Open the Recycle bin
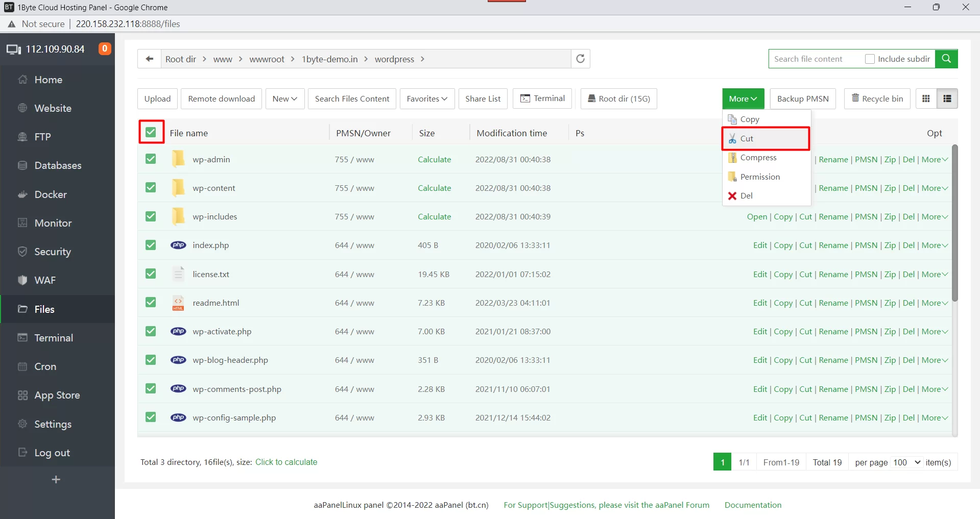 coord(876,98)
